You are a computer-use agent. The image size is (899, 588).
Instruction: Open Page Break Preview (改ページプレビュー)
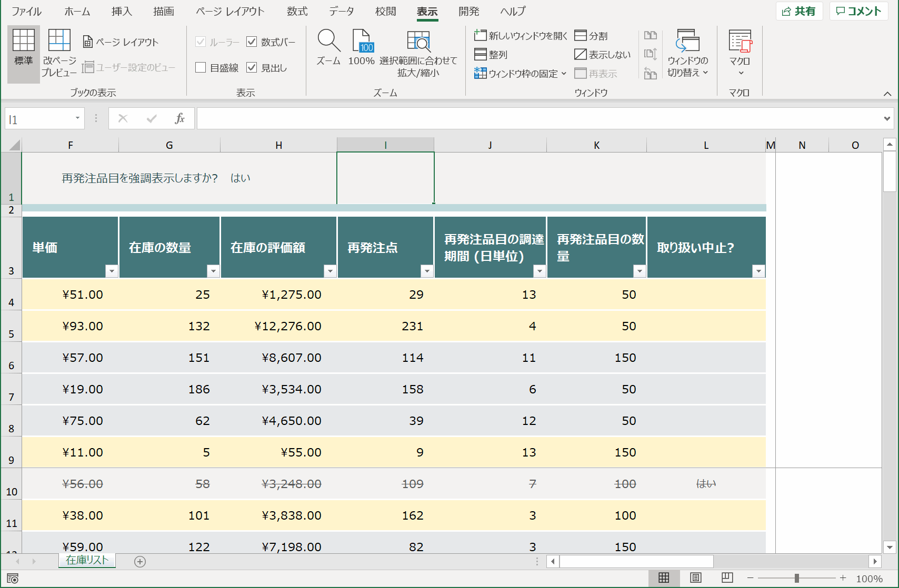pos(59,54)
